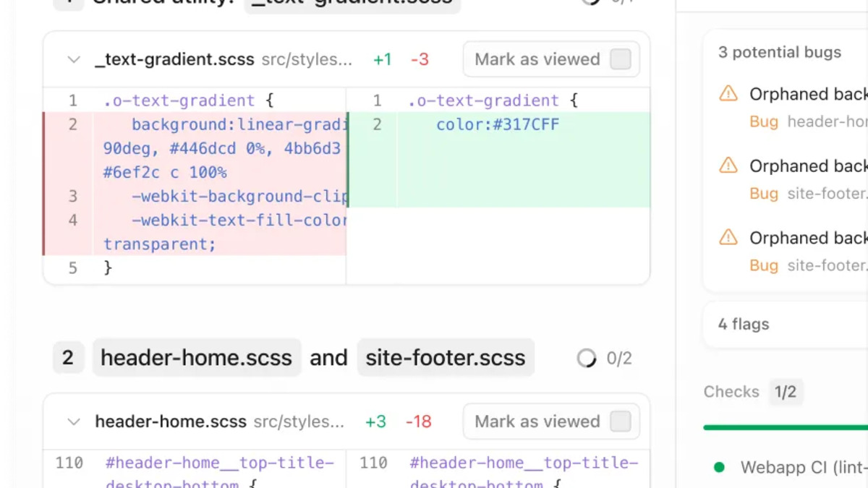868x488 pixels.
Task: Click the green checks progress bar
Action: tap(786, 427)
